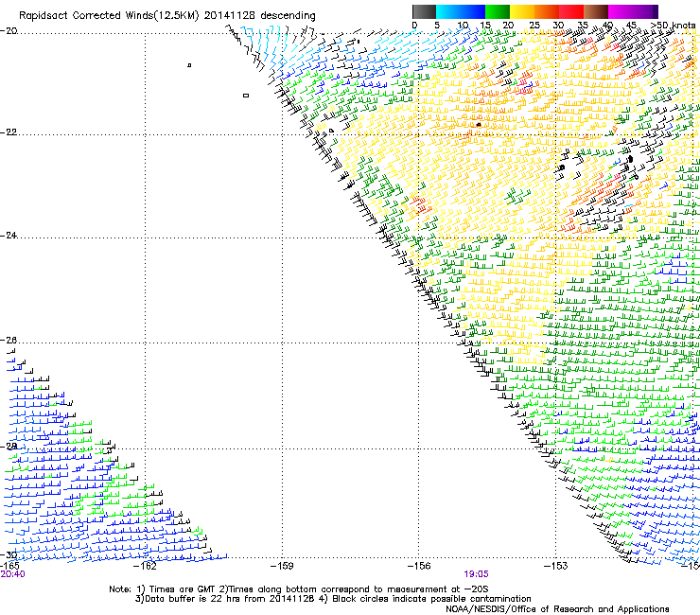Click the latitude label '-22'
Screen dimensions: 700x615
coord(9,132)
